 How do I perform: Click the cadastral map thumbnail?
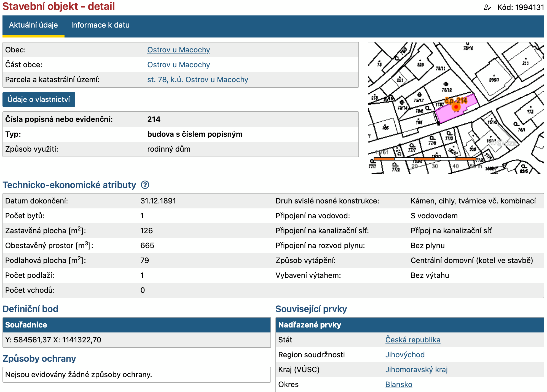pyautogui.click(x=456, y=108)
